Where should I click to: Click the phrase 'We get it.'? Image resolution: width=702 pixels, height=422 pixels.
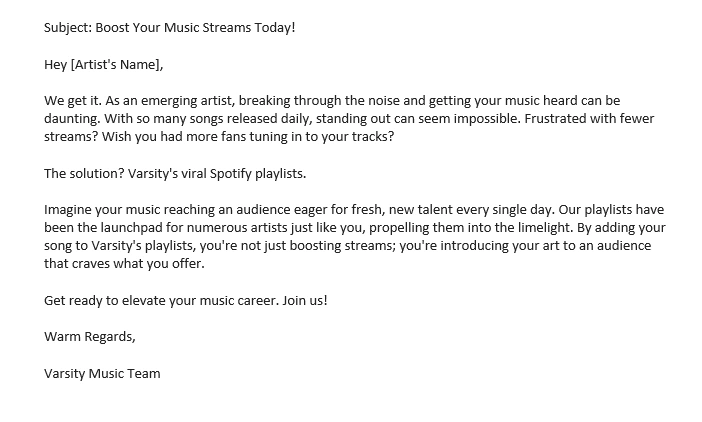(73, 101)
